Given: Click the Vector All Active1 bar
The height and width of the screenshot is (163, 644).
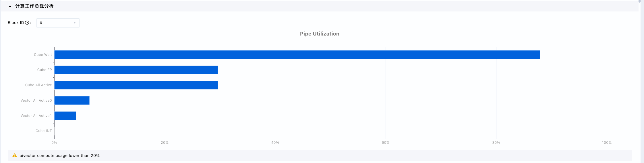Looking at the screenshot, I should (x=65, y=116).
